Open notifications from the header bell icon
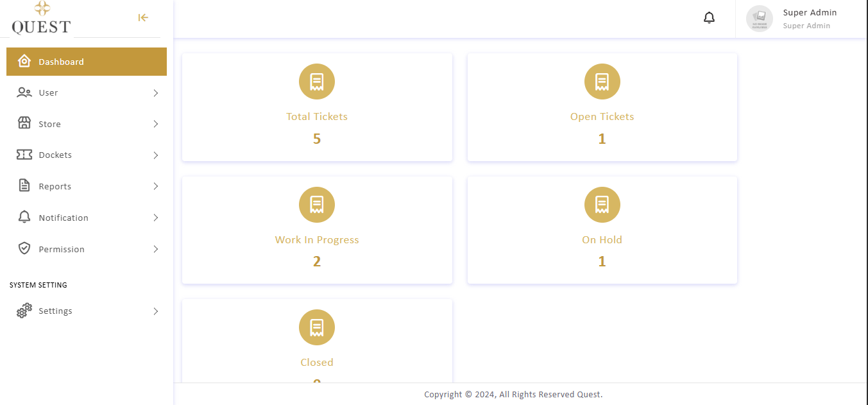This screenshot has height=405, width=868. click(709, 18)
